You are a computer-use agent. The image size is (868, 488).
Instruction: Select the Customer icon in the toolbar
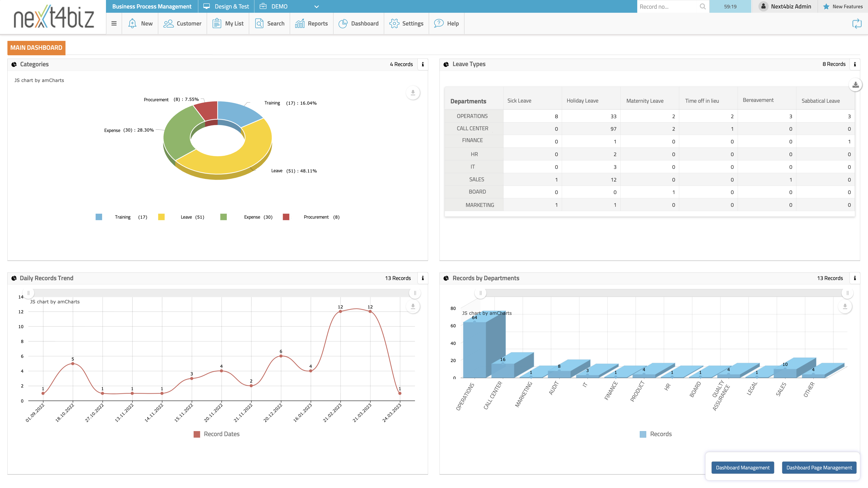point(168,23)
